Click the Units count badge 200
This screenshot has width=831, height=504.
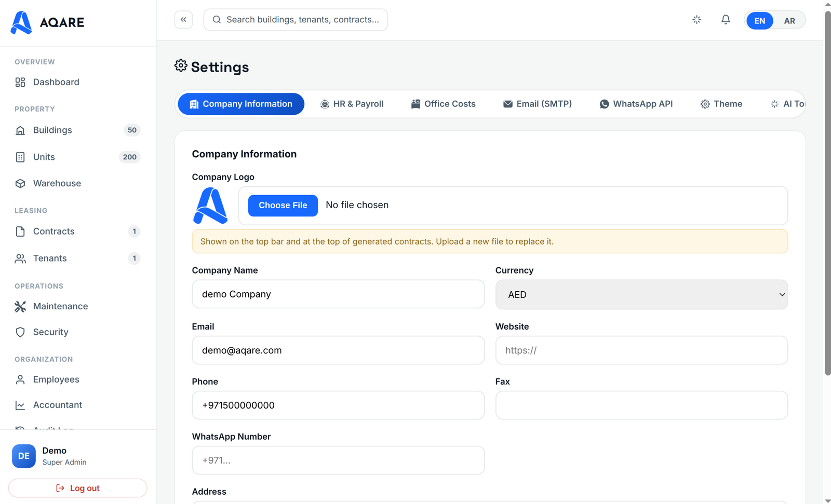130,157
